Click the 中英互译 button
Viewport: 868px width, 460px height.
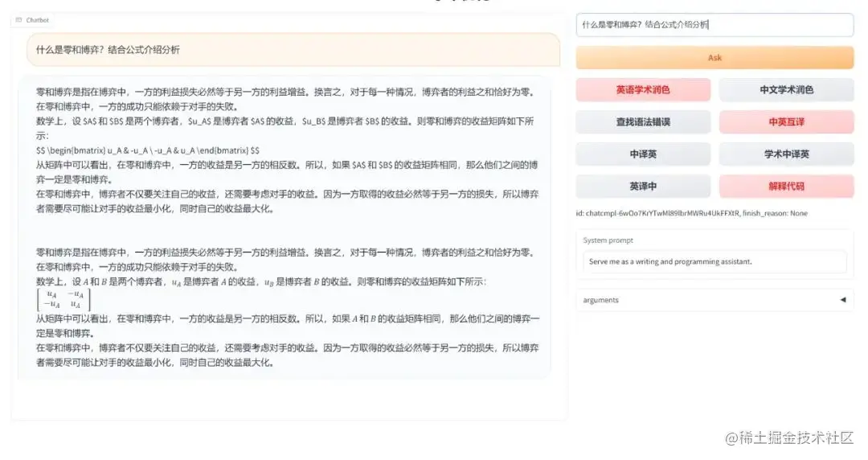click(786, 122)
